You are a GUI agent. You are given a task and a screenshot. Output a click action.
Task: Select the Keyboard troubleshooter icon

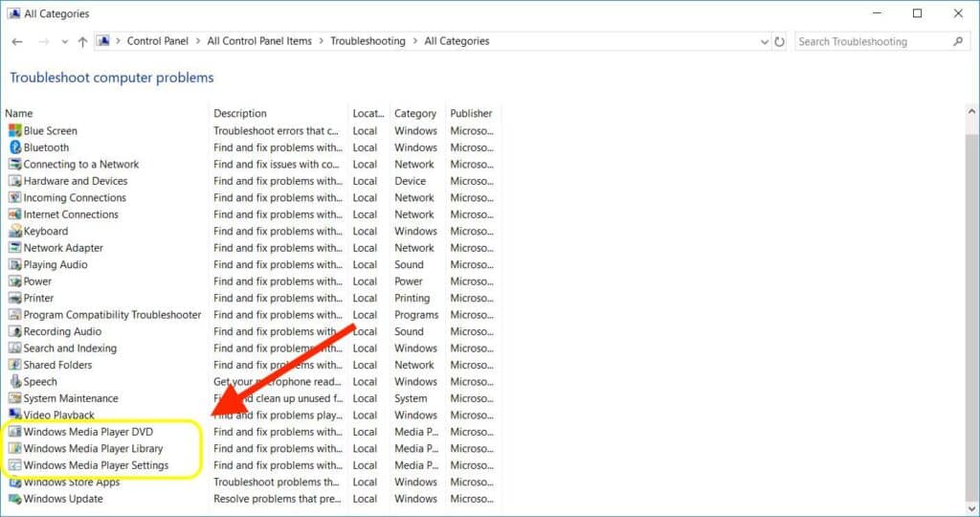14,232
